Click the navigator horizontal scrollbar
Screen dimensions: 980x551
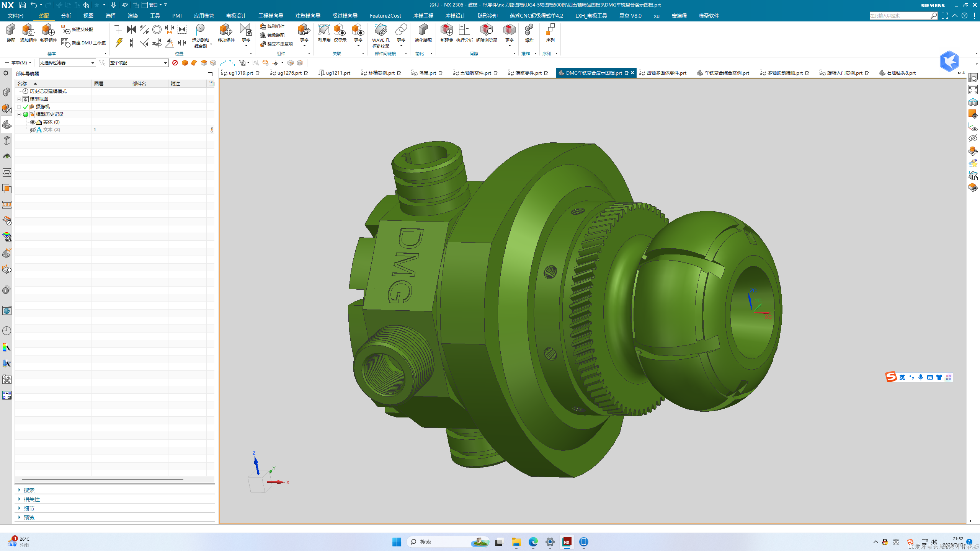[102, 479]
